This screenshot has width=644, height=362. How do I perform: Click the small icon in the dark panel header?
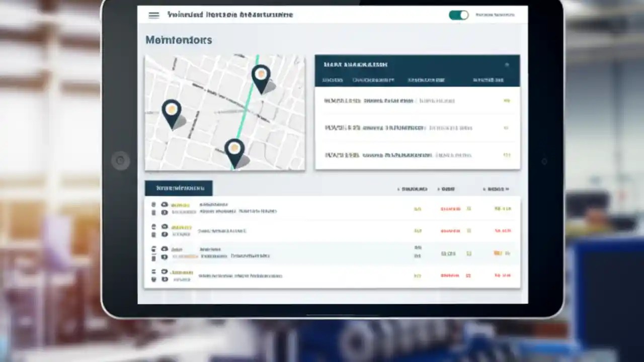click(x=507, y=64)
